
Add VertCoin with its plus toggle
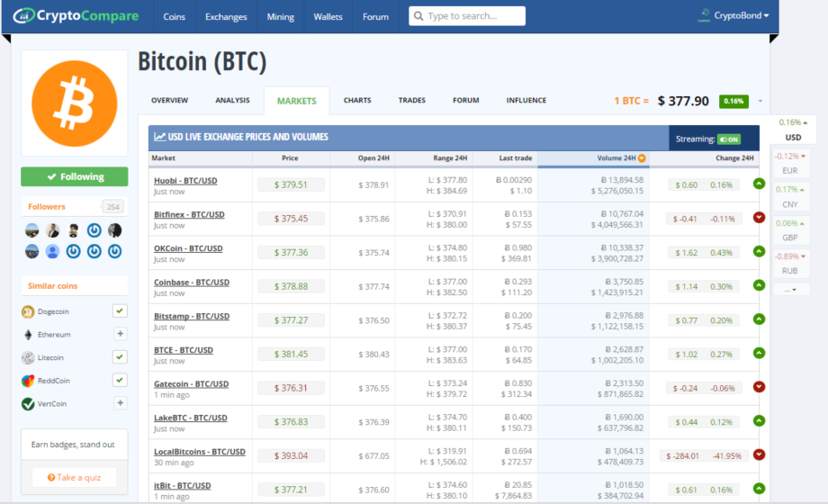[x=120, y=403]
